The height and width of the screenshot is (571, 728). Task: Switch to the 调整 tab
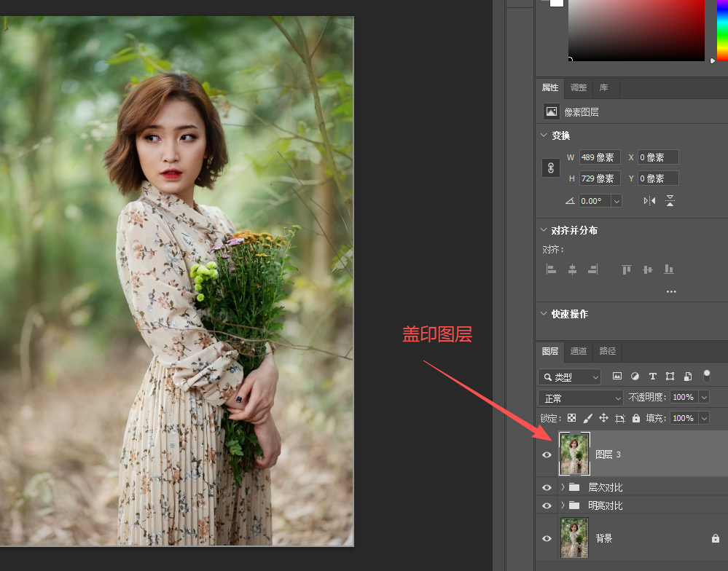[x=579, y=87]
